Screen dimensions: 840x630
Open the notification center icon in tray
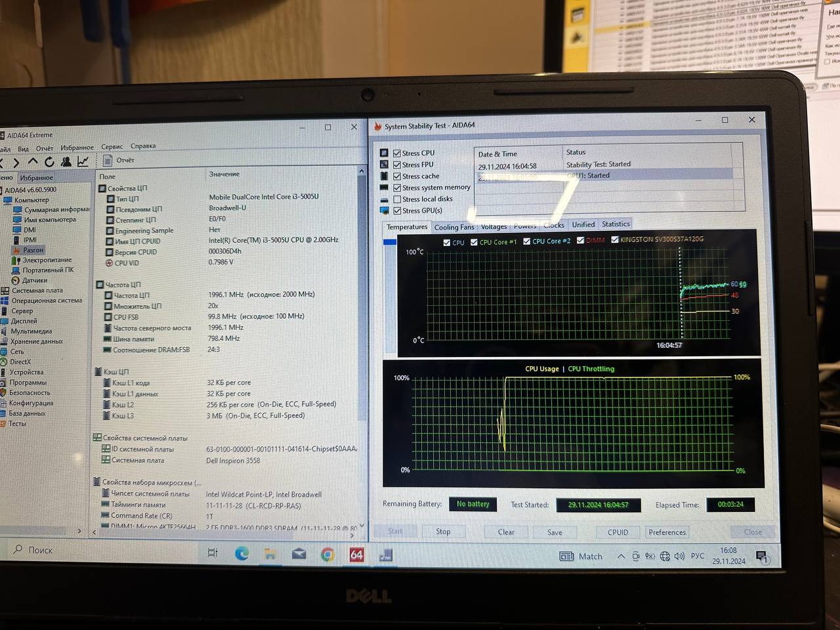[x=761, y=556]
